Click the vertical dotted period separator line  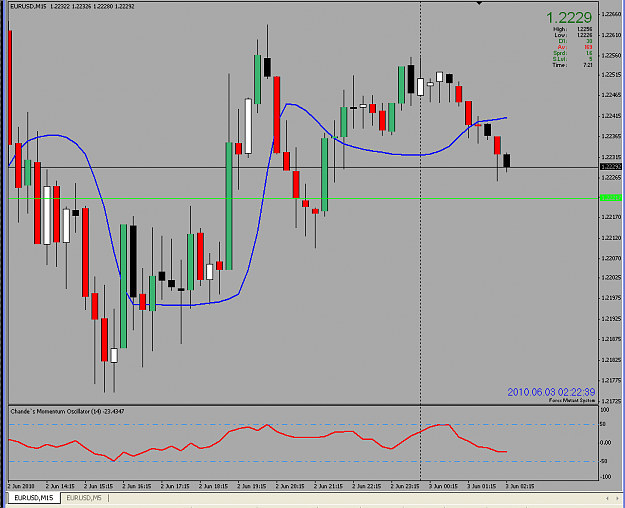421,239
